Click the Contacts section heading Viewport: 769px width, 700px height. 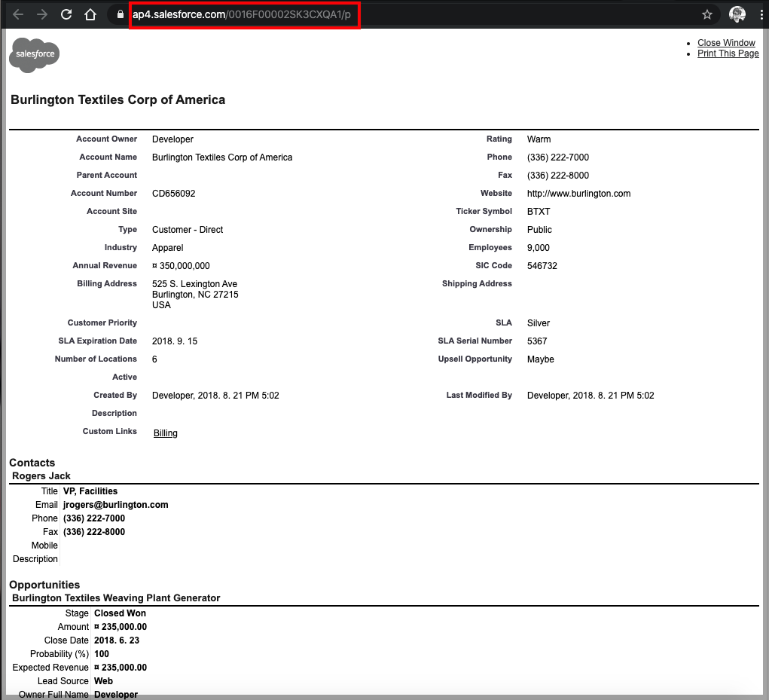pyautogui.click(x=32, y=463)
